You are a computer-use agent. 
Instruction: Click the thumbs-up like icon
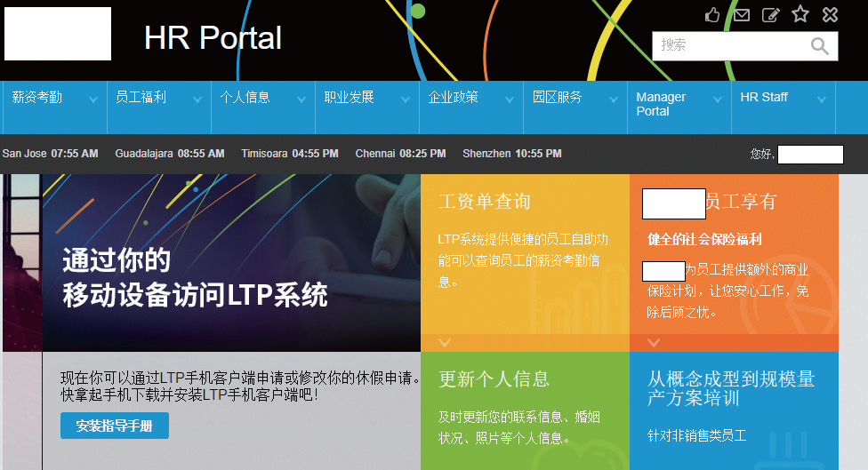pos(712,14)
